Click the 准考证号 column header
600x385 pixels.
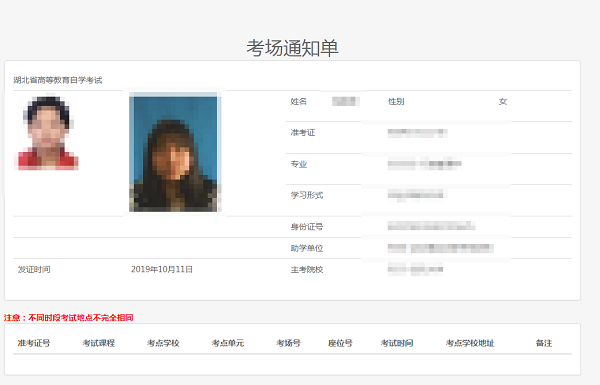(x=34, y=343)
